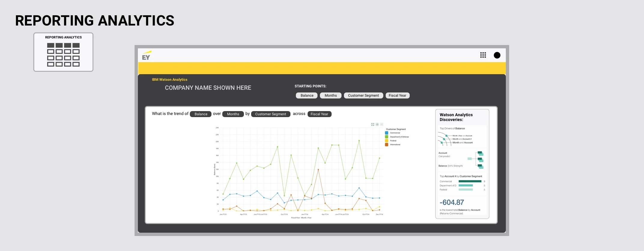Open the Reporting Analytics table tile
The image size is (644, 251).
point(63,52)
